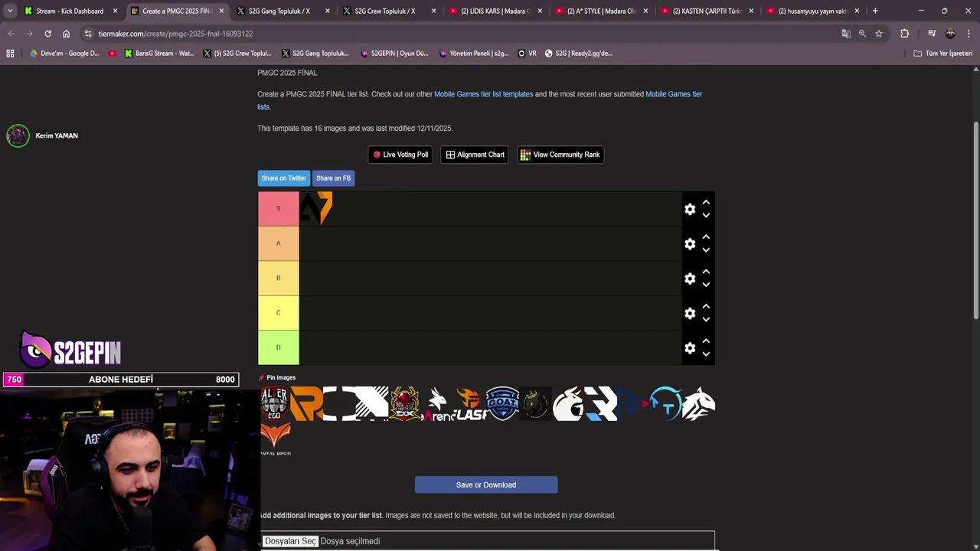
Task: Bookmark this page with star icon
Action: coord(879,34)
